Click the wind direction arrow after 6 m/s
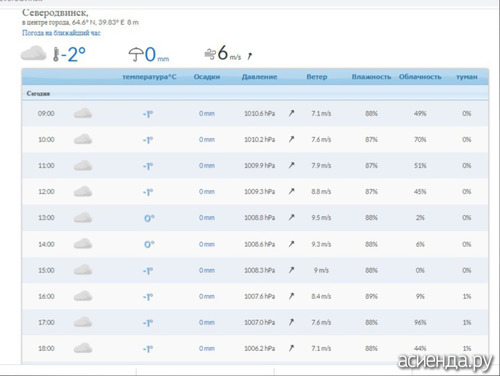The width and height of the screenshot is (500, 376). click(250, 56)
